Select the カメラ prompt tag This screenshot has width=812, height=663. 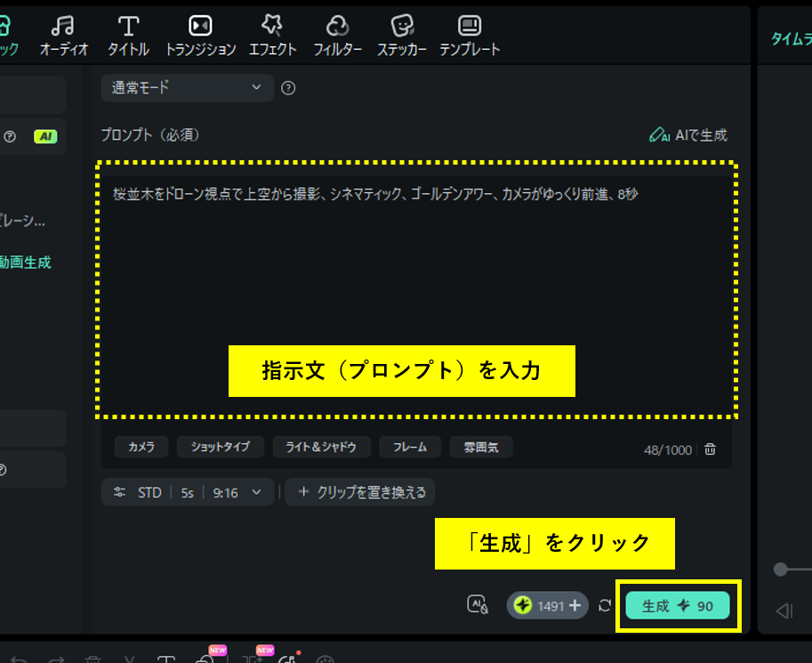coord(141,448)
